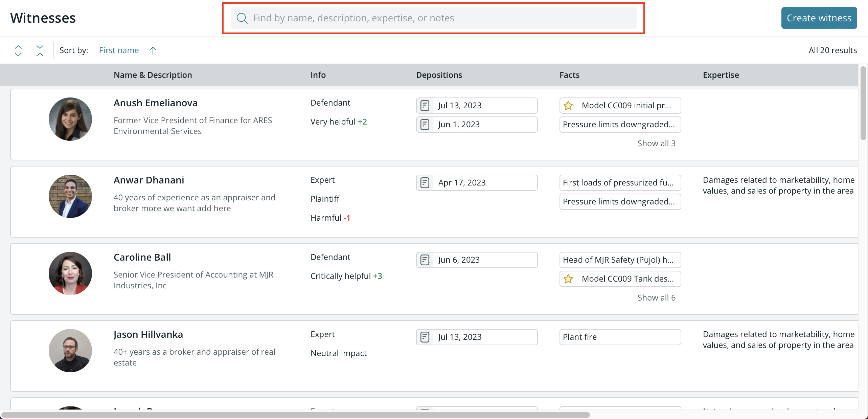Viewport: 868px width, 419px height.
Task: Open the Plant fire fact
Action: pyautogui.click(x=620, y=337)
